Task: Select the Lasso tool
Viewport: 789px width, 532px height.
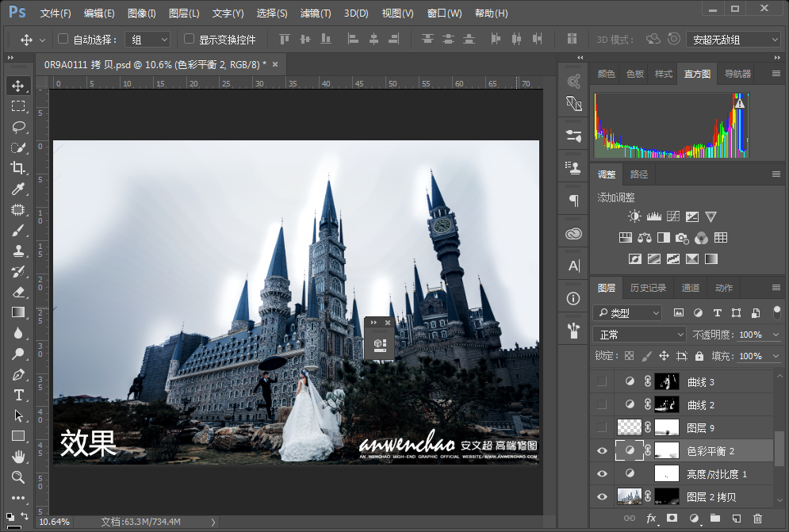Action: (18, 127)
